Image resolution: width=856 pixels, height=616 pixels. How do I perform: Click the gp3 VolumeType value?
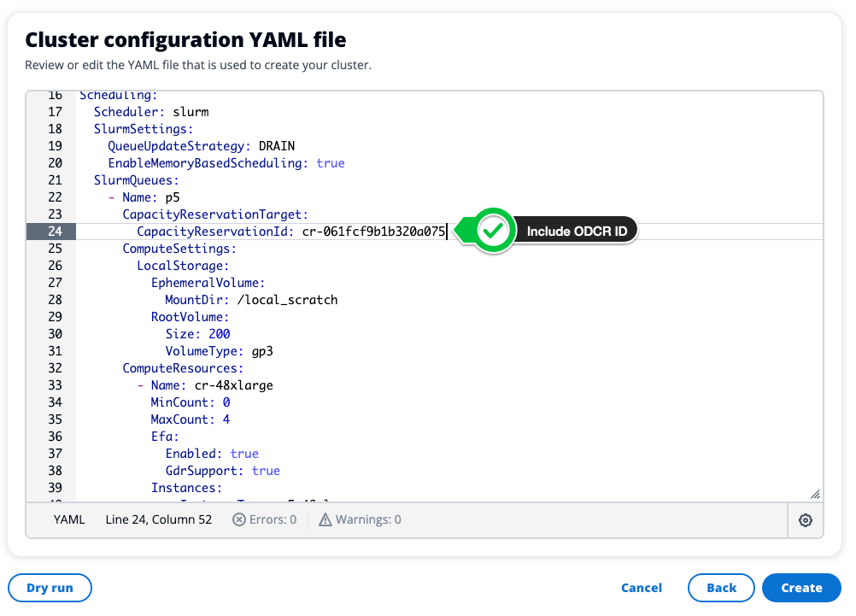(261, 351)
